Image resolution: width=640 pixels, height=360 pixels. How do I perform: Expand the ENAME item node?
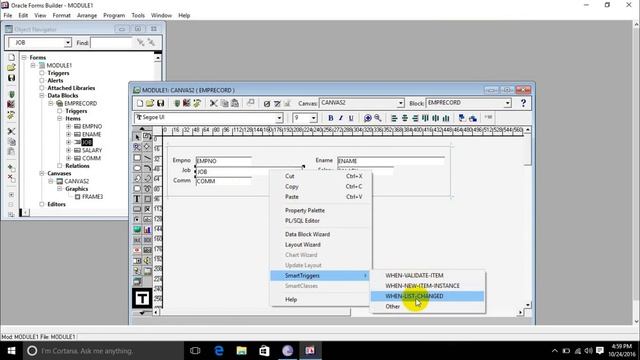69,134
